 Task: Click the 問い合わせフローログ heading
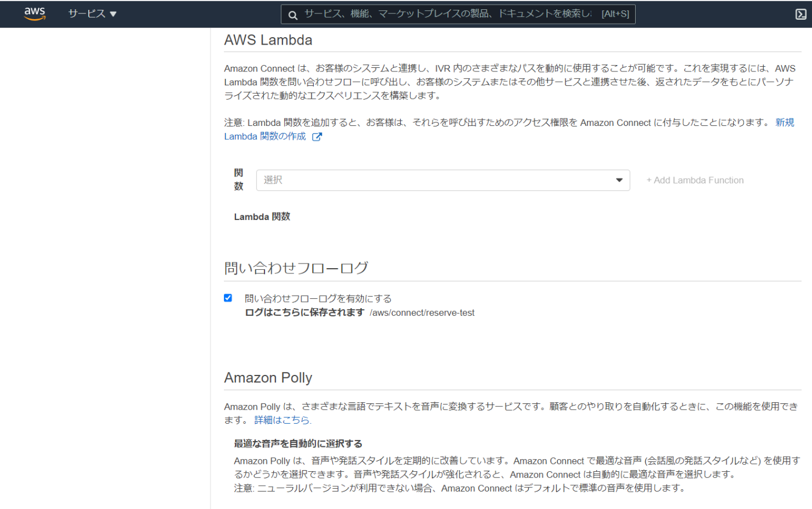click(296, 268)
